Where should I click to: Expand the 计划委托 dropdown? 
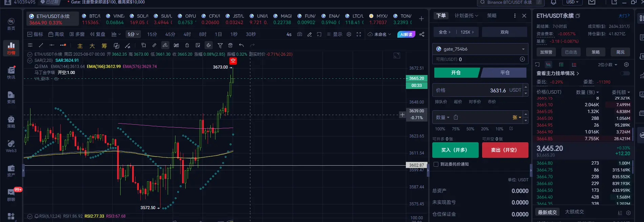point(466,16)
